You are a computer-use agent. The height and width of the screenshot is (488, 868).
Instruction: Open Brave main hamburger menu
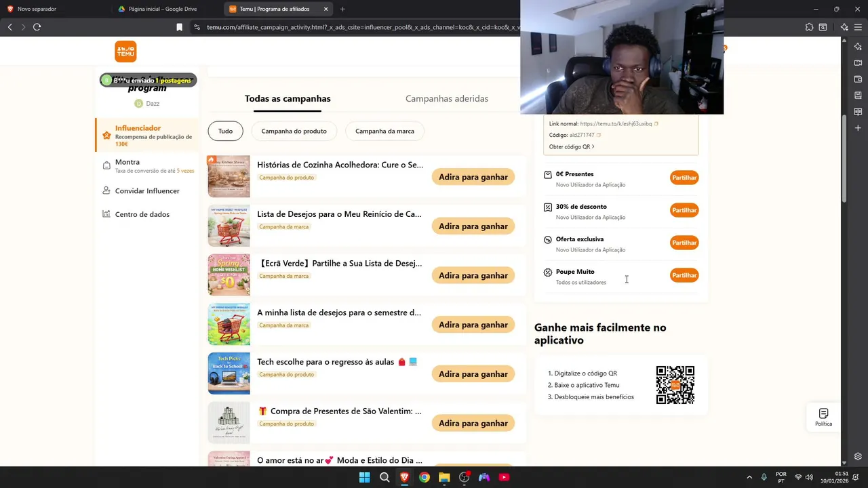coord(858,27)
